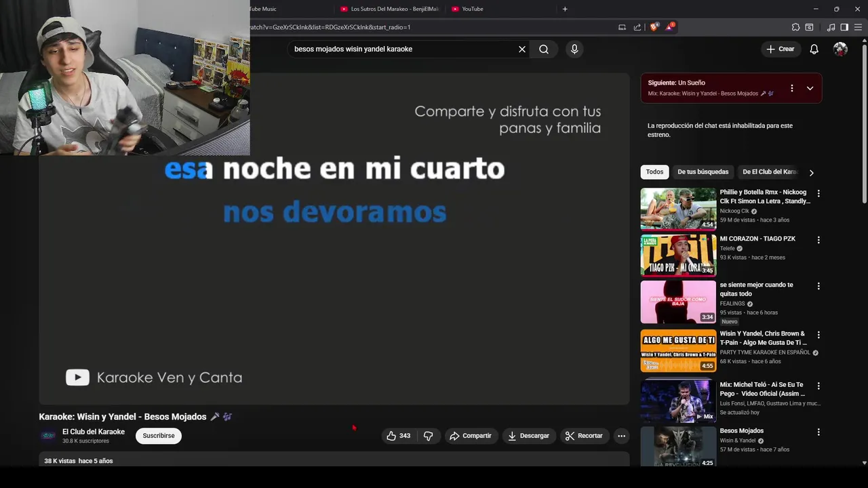Click the Suscribirse button

coord(159,436)
